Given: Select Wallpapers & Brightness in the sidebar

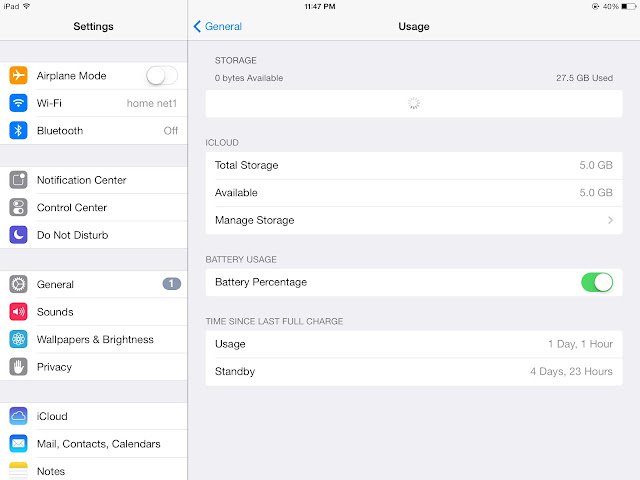Looking at the screenshot, I should 93,339.
